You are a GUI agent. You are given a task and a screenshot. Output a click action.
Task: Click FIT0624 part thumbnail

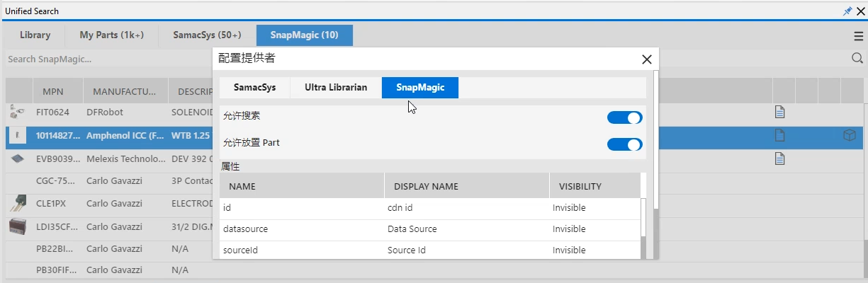(18, 112)
